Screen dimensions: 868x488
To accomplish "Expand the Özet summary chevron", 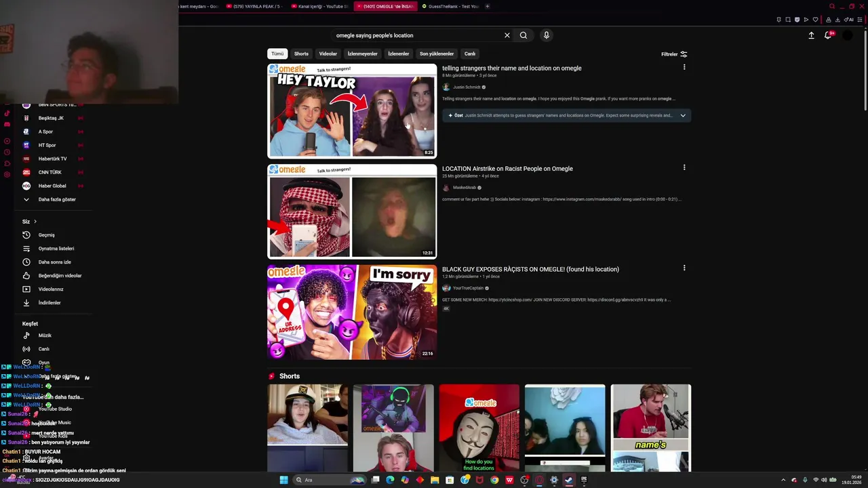I will click(683, 115).
